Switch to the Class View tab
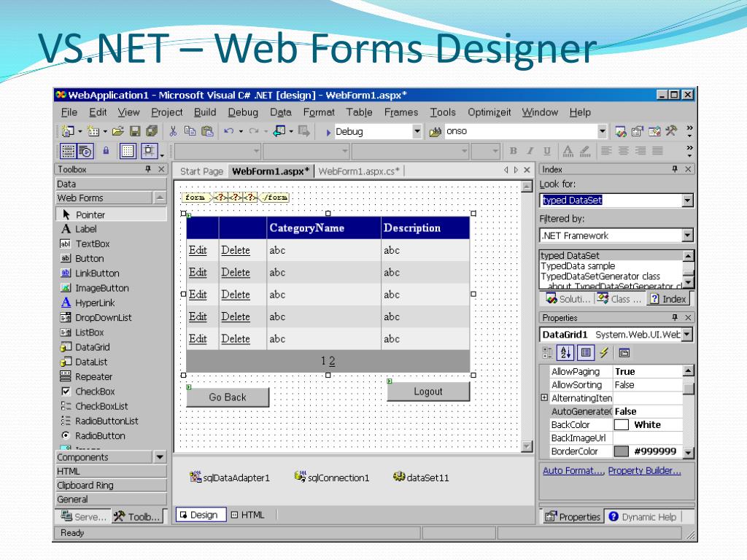Image resolution: width=747 pixels, height=560 pixels. click(x=620, y=299)
